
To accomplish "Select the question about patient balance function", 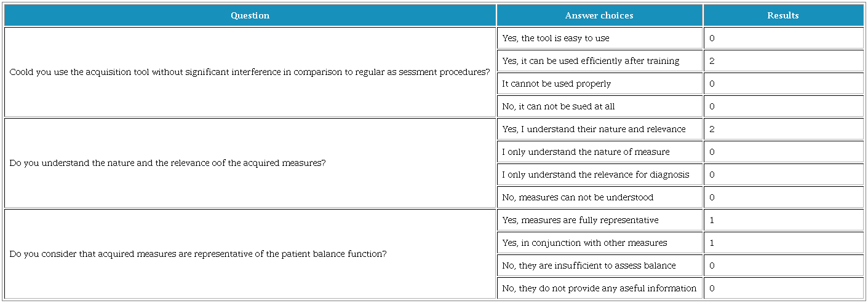I will (198, 254).
